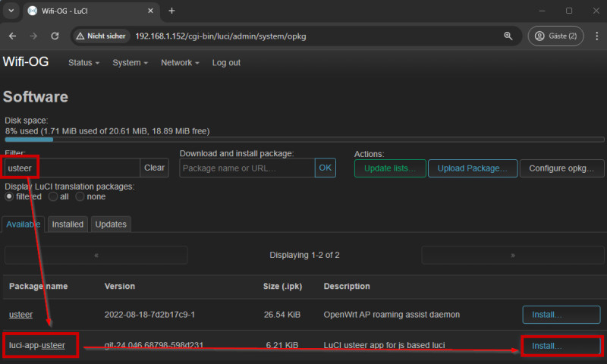Click the Nicht sicher security warning
607x364 pixels.
tap(100, 36)
